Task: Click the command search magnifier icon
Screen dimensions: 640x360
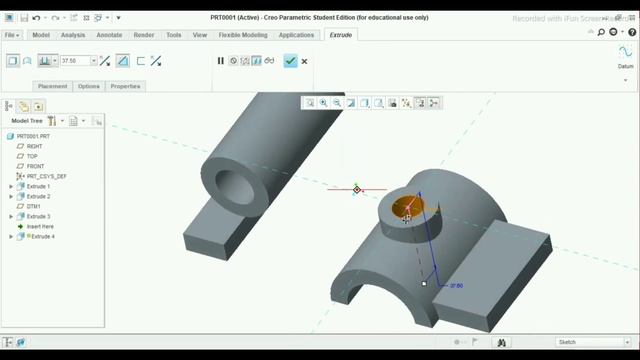Action: coord(601,32)
